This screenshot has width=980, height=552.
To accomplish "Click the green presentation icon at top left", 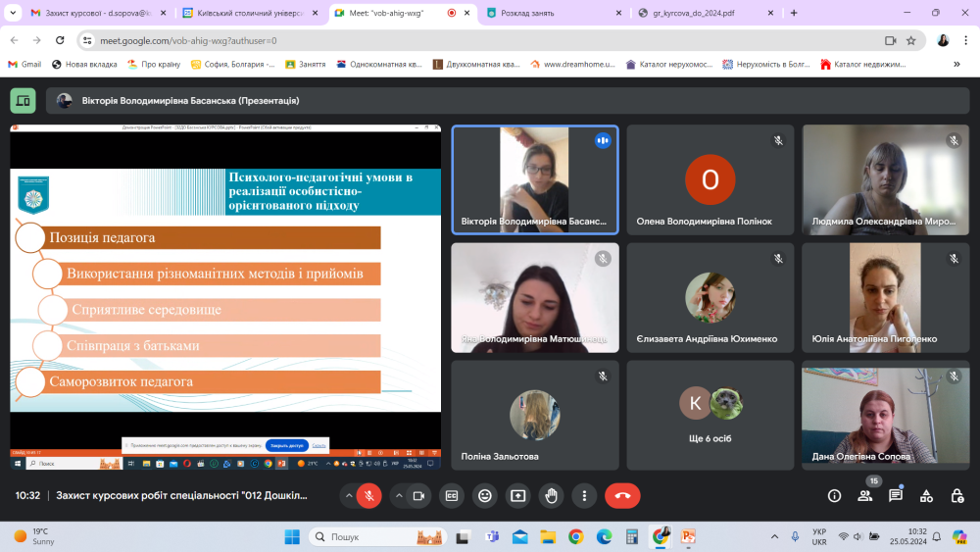I will click(x=24, y=101).
